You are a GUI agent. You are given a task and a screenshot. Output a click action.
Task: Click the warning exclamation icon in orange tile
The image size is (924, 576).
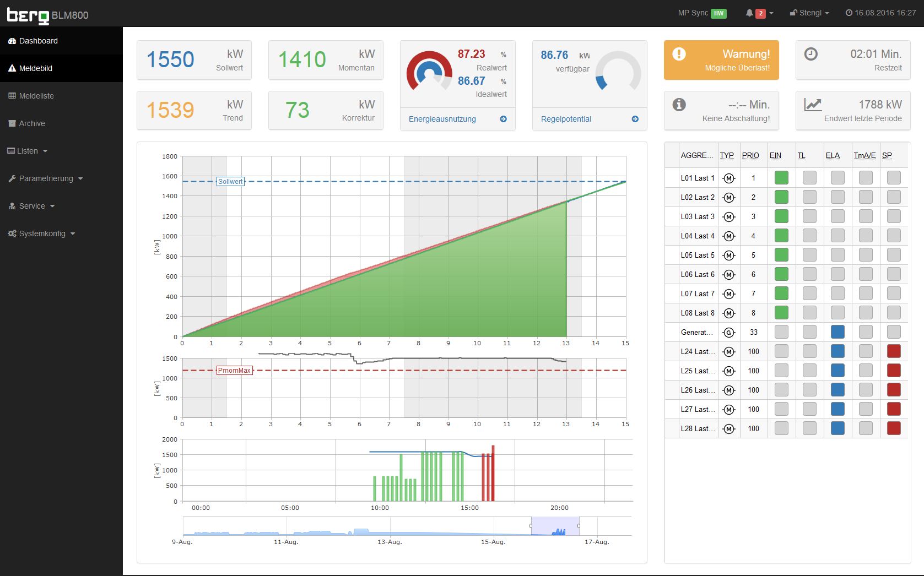[679, 54]
